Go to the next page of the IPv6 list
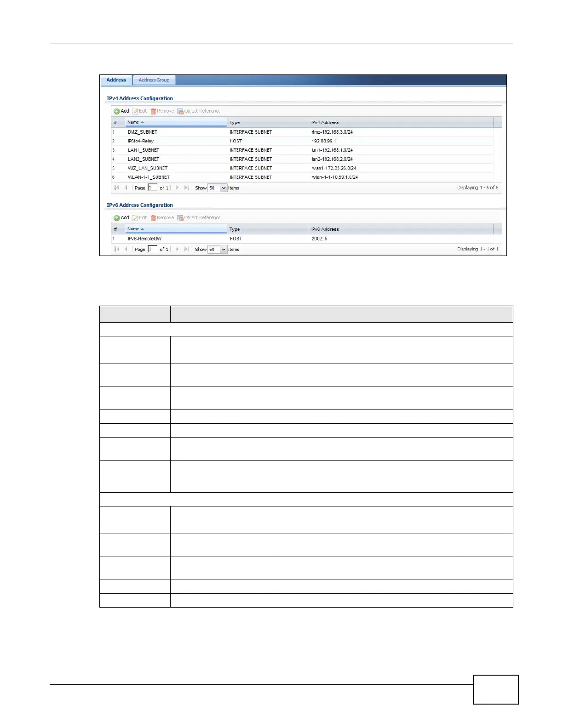 click(177, 249)
